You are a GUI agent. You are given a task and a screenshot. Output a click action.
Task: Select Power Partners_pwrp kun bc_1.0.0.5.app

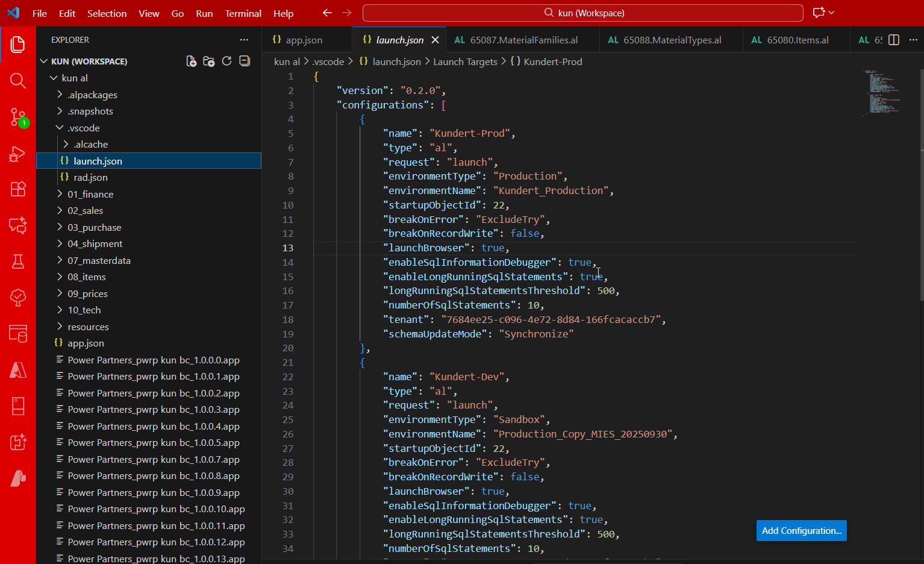[154, 442]
